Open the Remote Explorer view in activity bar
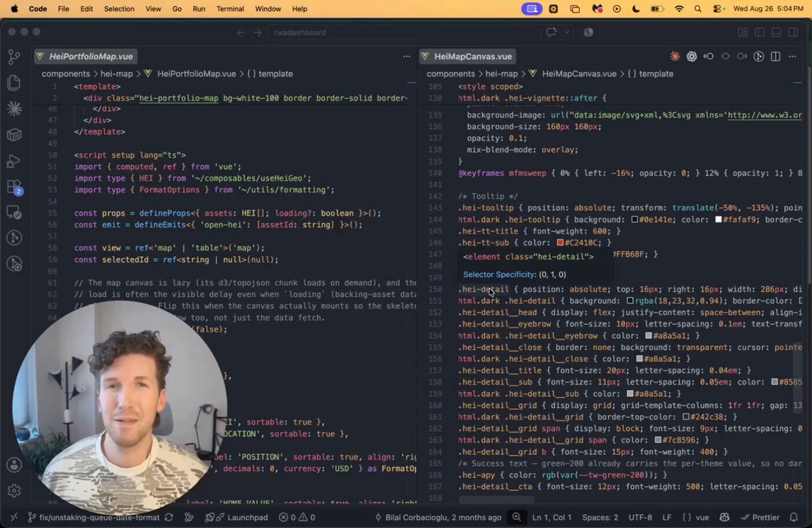 point(14,212)
